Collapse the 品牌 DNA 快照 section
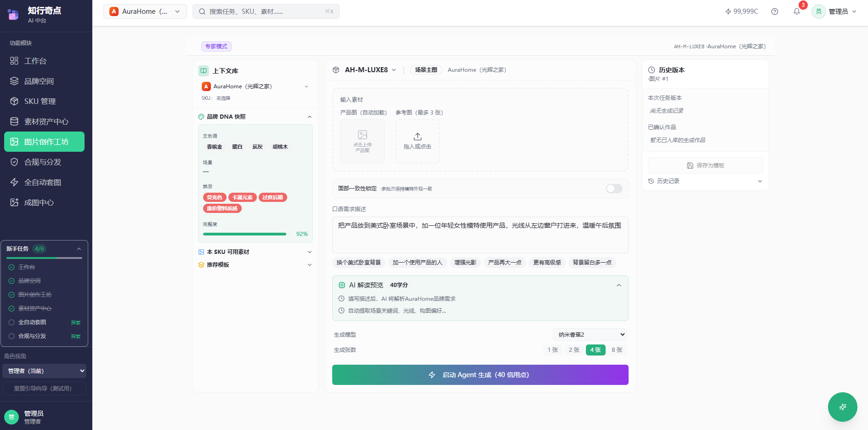 click(310, 116)
